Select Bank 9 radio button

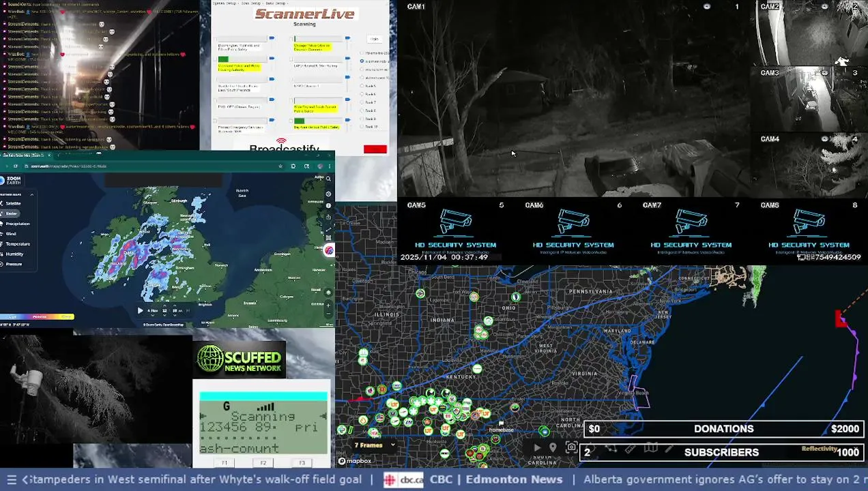[x=362, y=119]
